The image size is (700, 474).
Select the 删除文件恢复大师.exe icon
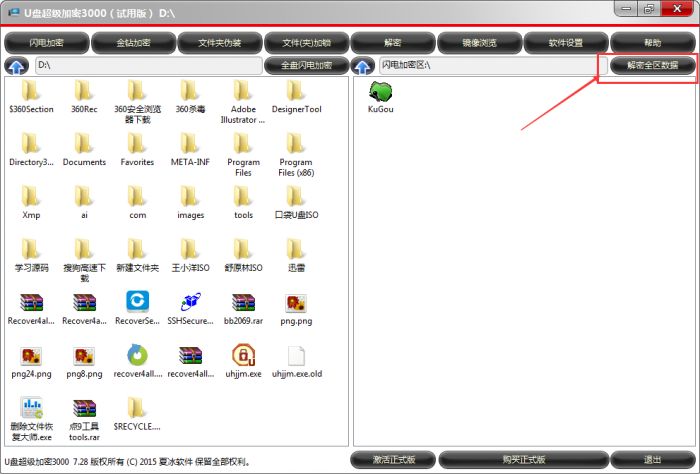[x=31, y=407]
